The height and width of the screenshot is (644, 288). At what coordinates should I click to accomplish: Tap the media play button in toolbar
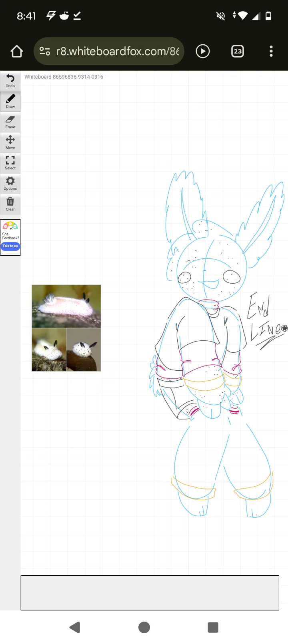point(203,51)
